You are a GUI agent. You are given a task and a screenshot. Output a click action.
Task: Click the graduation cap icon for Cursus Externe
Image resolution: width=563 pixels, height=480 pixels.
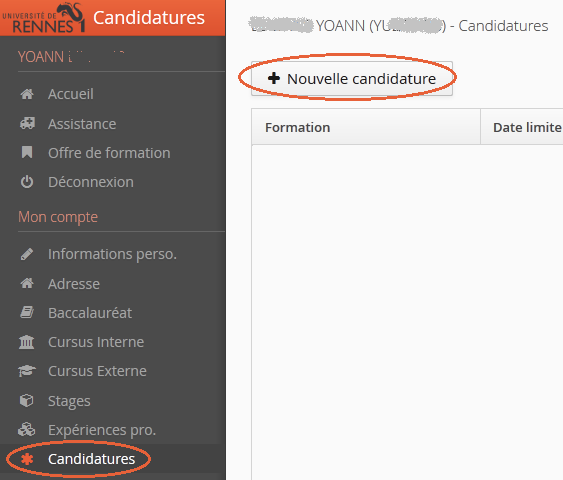coord(27,371)
